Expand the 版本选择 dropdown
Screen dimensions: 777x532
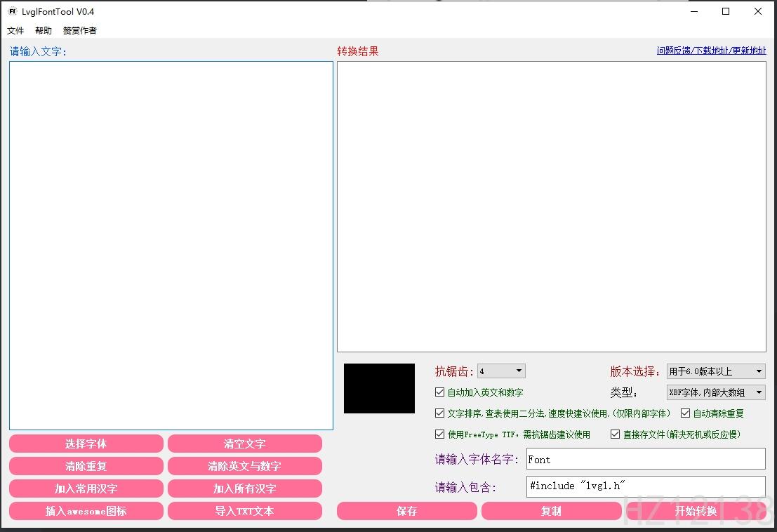716,371
